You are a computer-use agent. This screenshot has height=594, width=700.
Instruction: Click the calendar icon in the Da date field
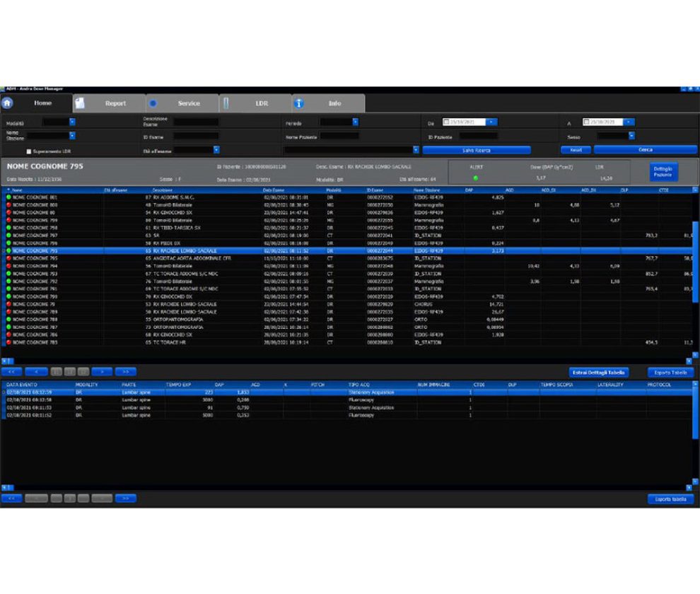pyautogui.click(x=447, y=122)
